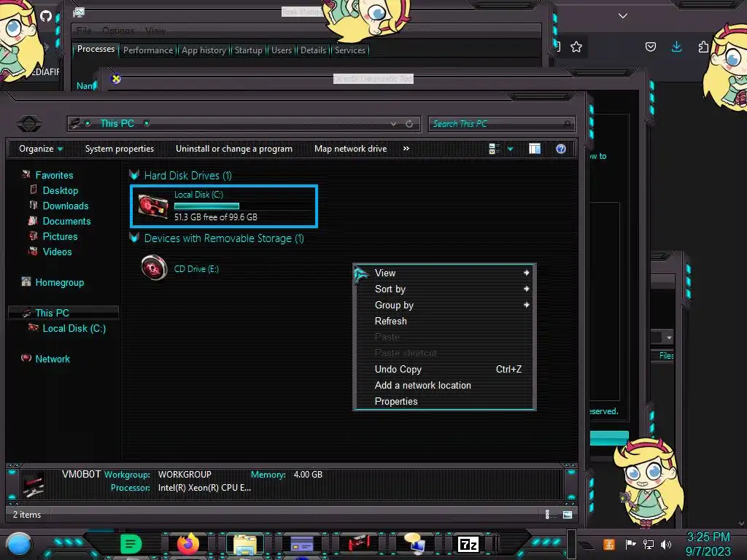Open the Organize dropdown menu
This screenshot has width=747, height=560.
coord(41,149)
